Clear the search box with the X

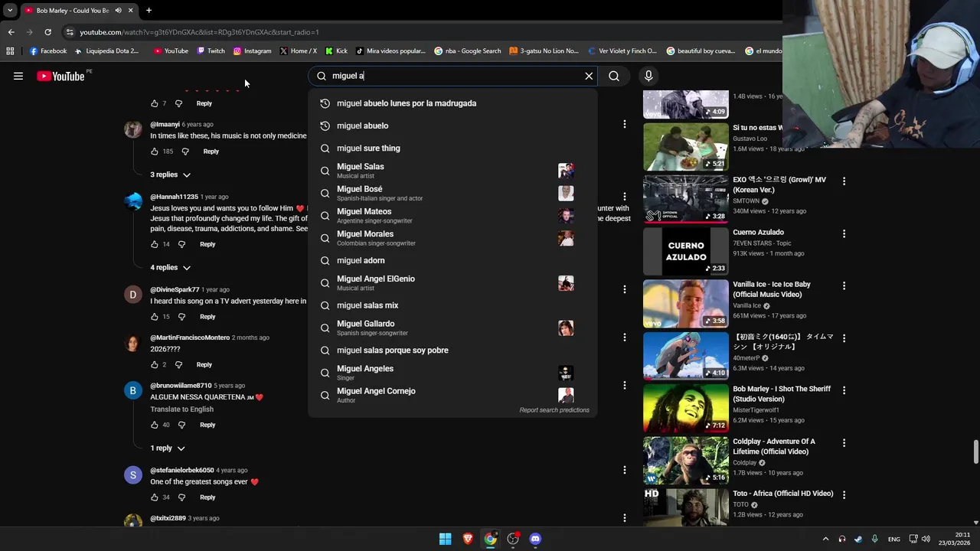pos(589,76)
